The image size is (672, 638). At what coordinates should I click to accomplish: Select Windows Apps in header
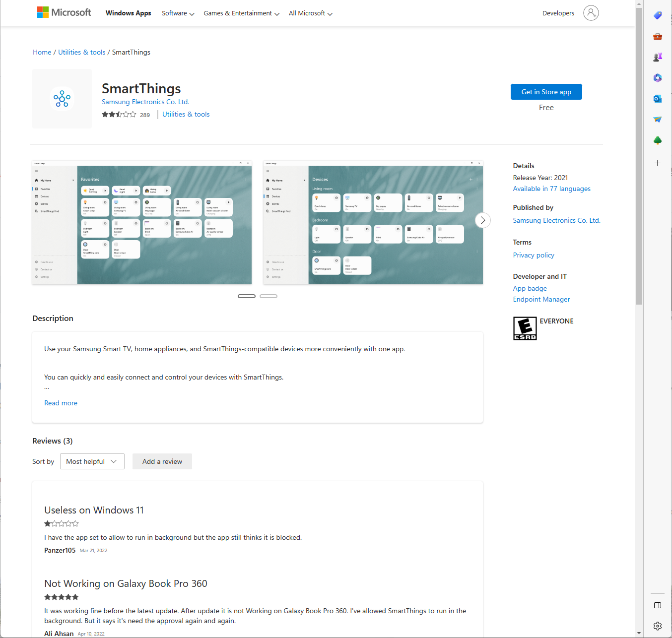(129, 13)
